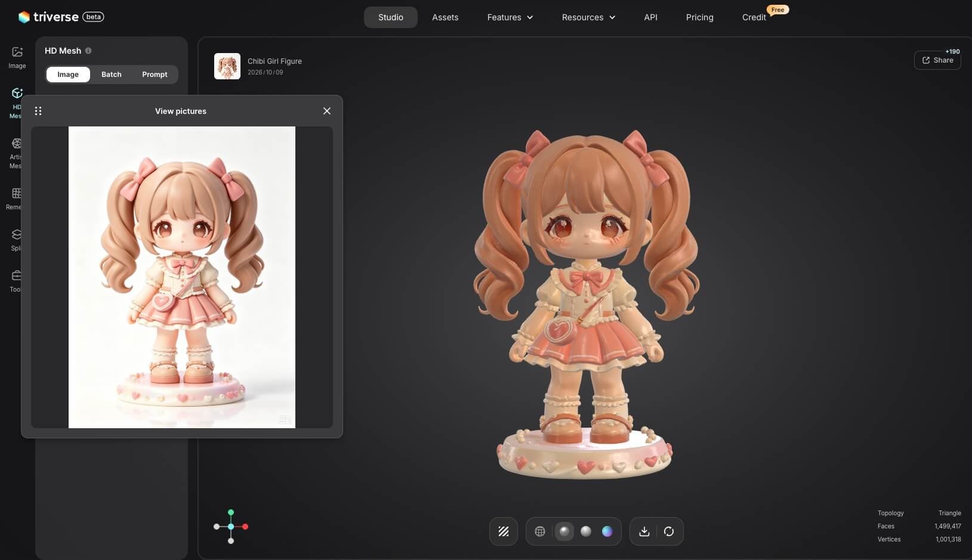This screenshot has width=972, height=560.
Task: Click the reference picture in View pictures
Action: pyautogui.click(x=182, y=277)
